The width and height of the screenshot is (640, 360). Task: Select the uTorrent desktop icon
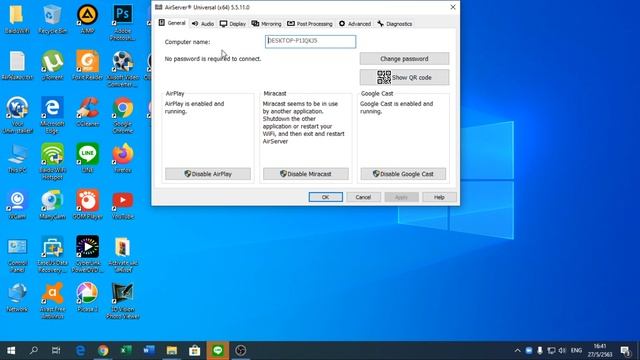tap(52, 65)
